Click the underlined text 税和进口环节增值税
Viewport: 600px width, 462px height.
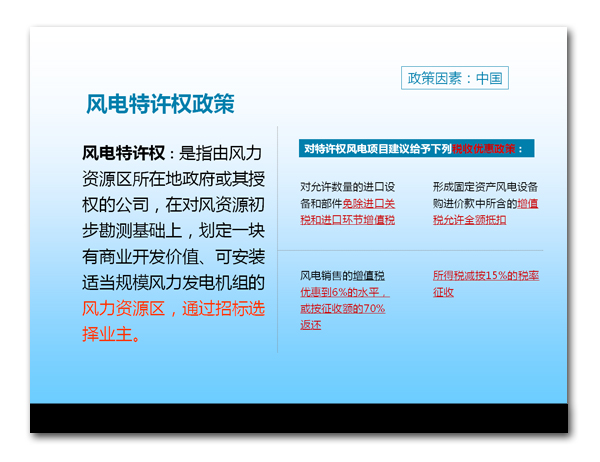tap(347, 219)
